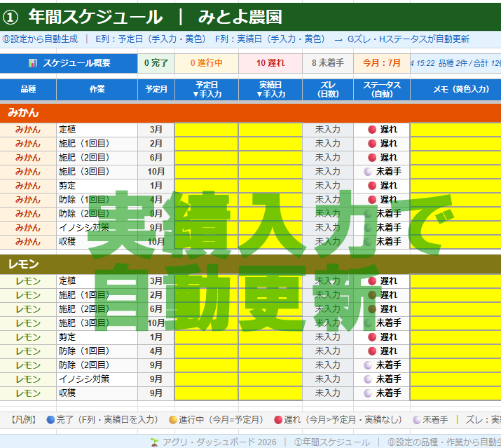Image resolution: width=501 pixels, height=448 pixels.
Task: Select the 3月 cell in みかん 定植 row
Action: coord(156,130)
